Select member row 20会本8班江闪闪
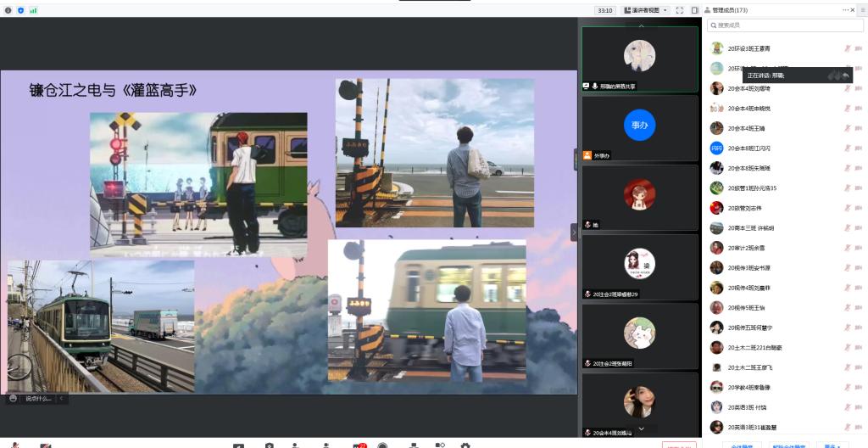 tap(785, 148)
